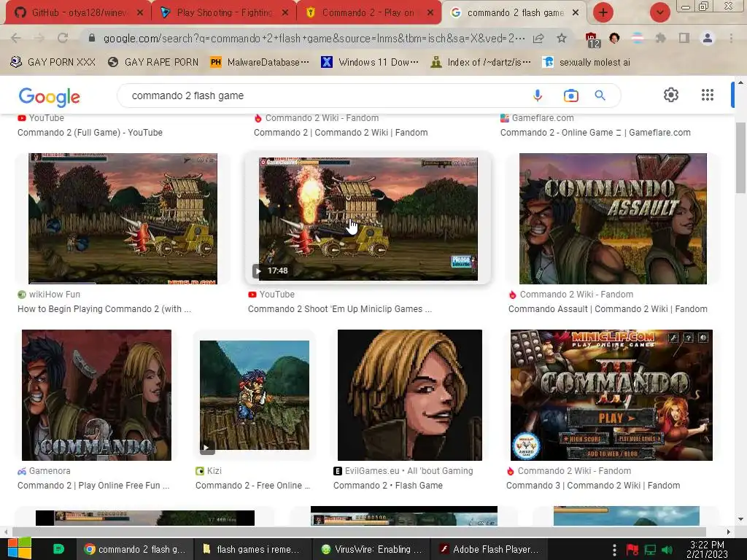This screenshot has height=560, width=747.
Task: Close the commando 2 flash game tab
Action: [576, 13]
